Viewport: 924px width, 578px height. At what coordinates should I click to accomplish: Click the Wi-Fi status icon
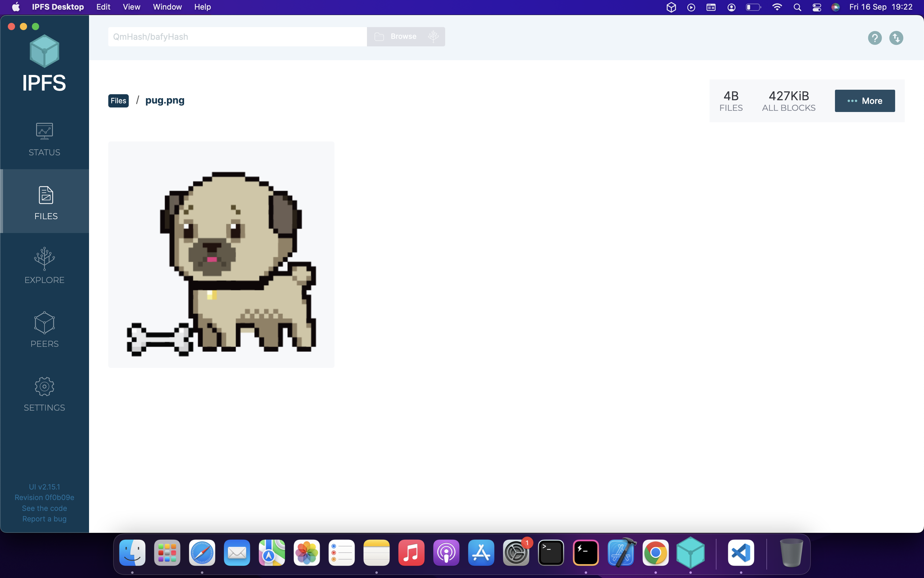point(777,7)
